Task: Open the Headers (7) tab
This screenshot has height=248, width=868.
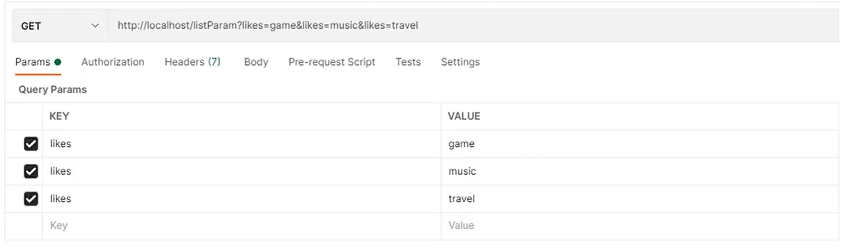Action: pos(192,62)
